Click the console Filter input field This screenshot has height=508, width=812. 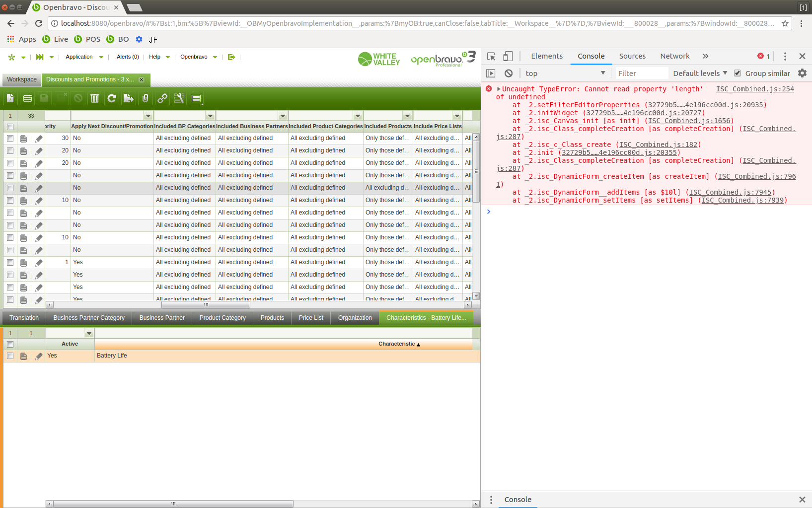tap(641, 73)
